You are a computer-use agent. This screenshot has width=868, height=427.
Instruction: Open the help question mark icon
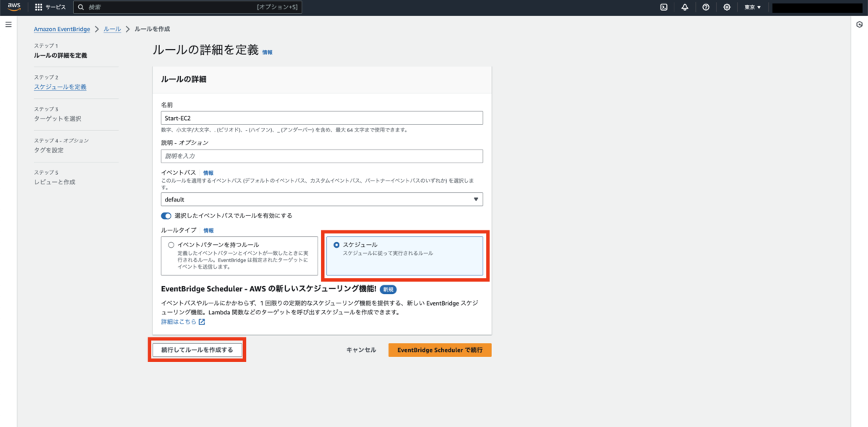[705, 7]
